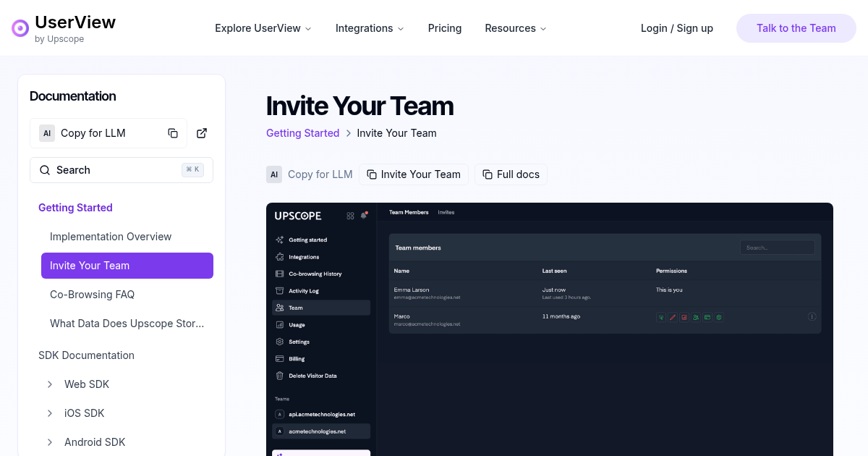Click the "This is you" permissions text
This screenshot has width=868, height=456.
(669, 290)
